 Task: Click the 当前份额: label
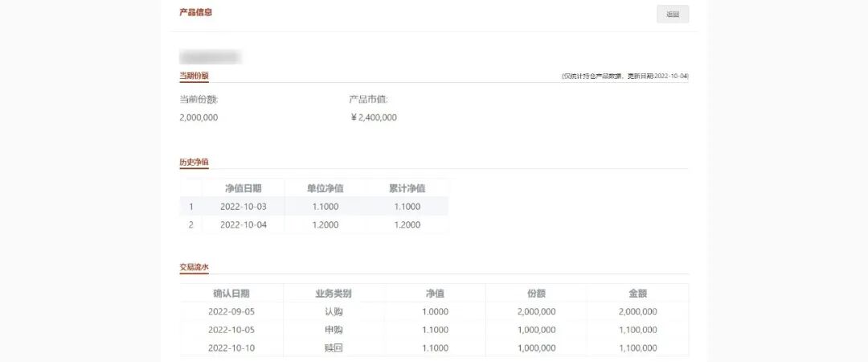(199, 100)
